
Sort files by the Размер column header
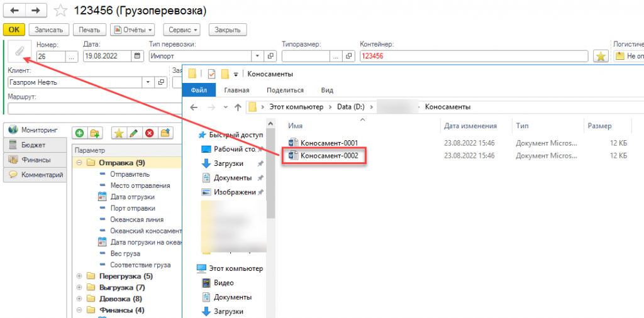click(600, 126)
